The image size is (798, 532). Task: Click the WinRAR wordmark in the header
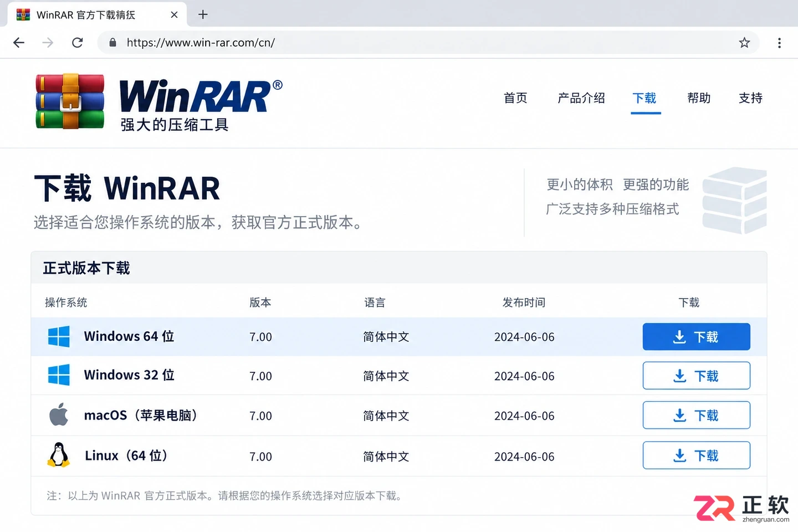tap(201, 96)
